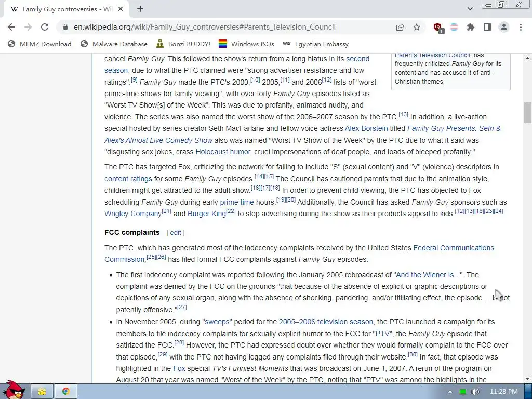The image size is (532, 399).
Task: Jump to citation [30]
Action: point(413,354)
